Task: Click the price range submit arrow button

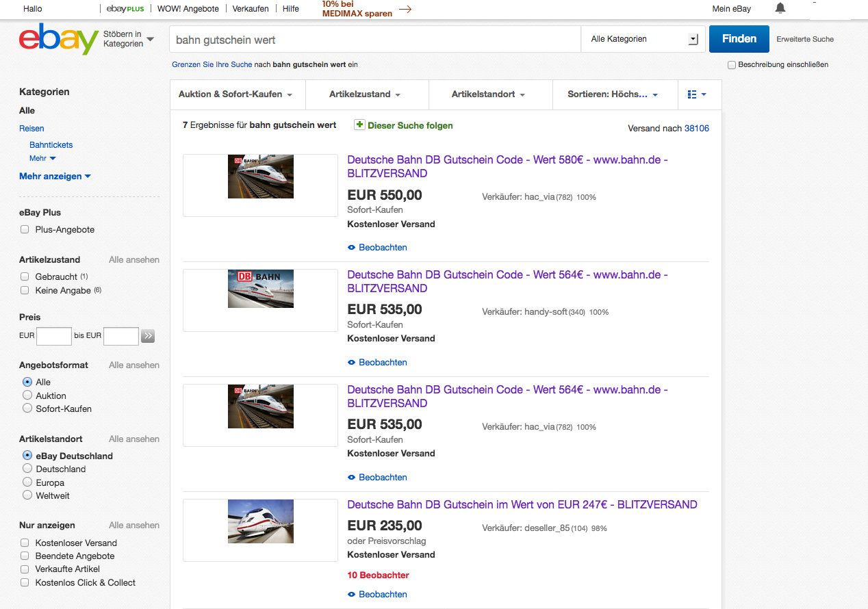Action: pyautogui.click(x=148, y=336)
